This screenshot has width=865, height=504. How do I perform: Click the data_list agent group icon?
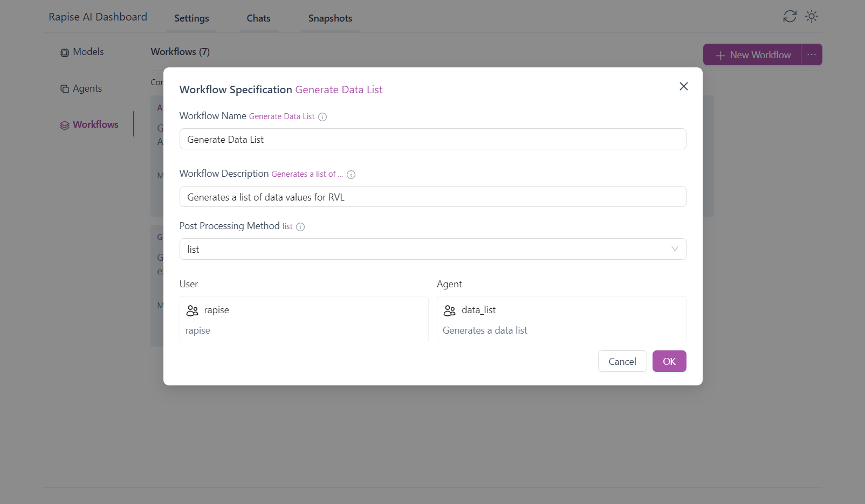click(x=450, y=310)
